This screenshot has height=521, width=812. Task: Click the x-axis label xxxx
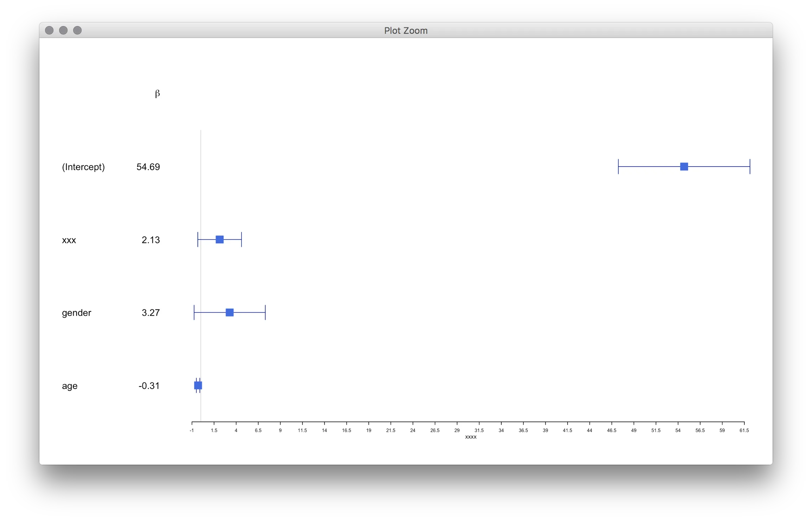[x=471, y=437]
